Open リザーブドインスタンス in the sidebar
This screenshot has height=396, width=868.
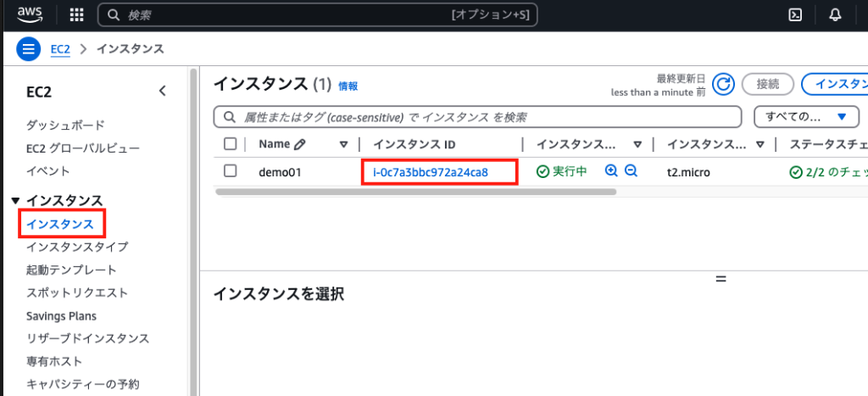pyautogui.click(x=88, y=338)
